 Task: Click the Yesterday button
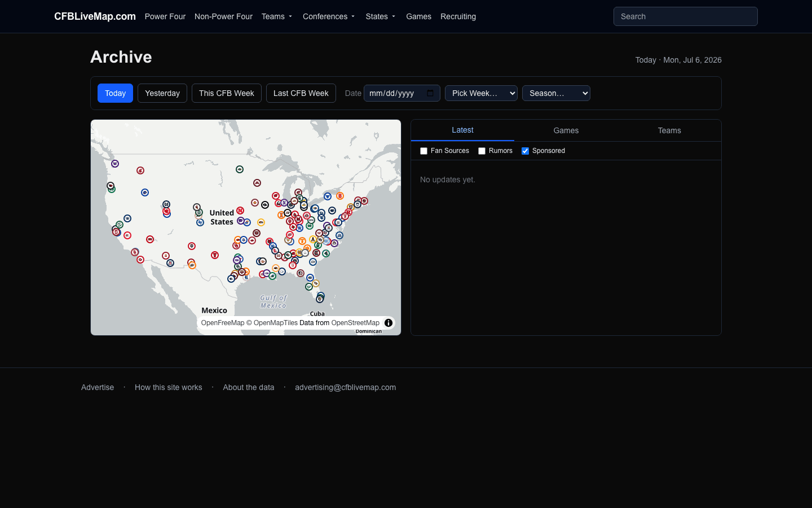[162, 93]
